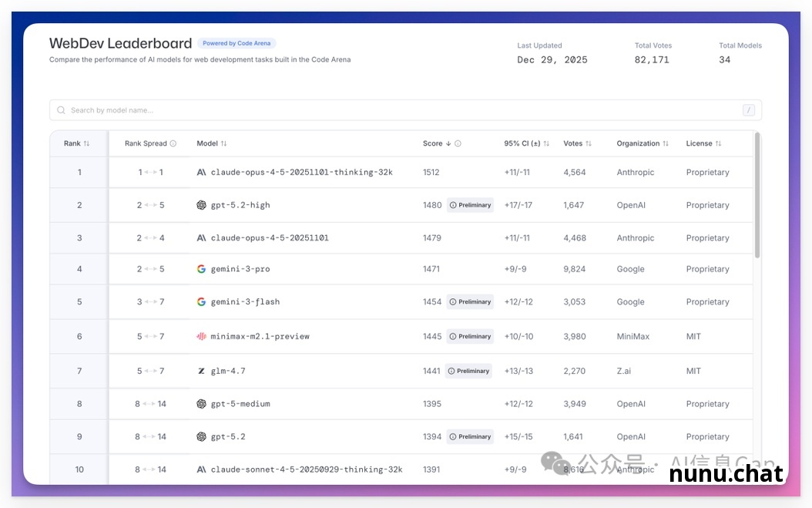Focus the Search by model name field
812x508 pixels.
pos(405,110)
